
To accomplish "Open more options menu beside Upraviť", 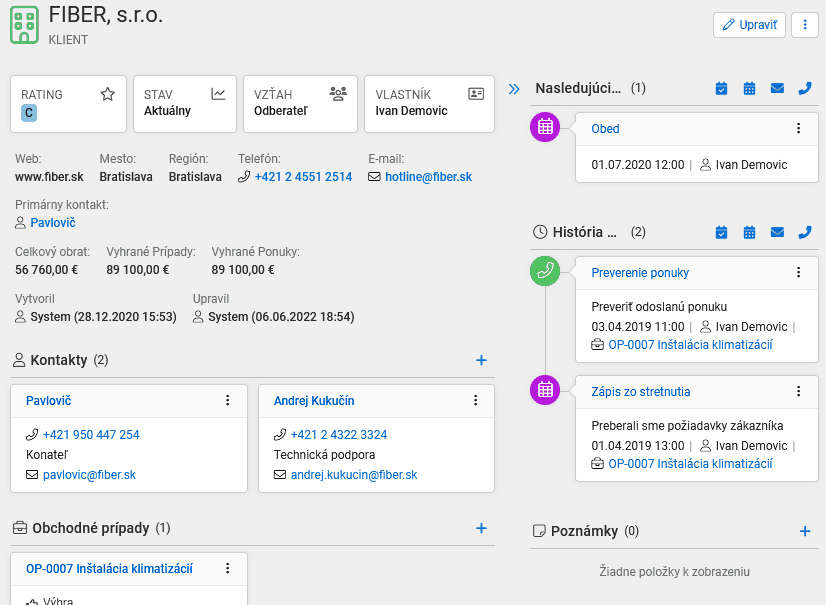I will [804, 25].
